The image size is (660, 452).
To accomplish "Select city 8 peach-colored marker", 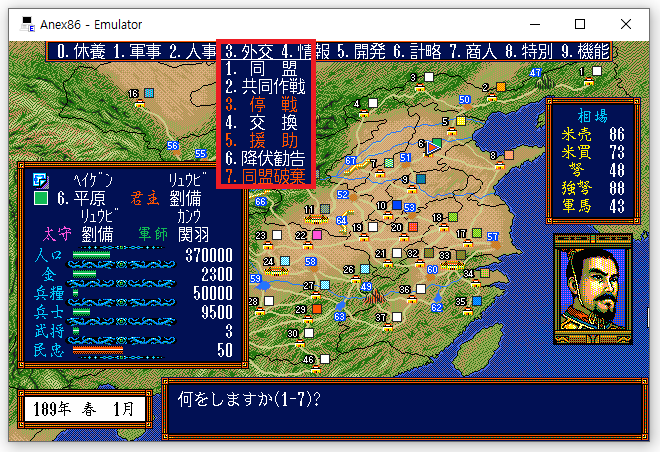I will click(509, 155).
